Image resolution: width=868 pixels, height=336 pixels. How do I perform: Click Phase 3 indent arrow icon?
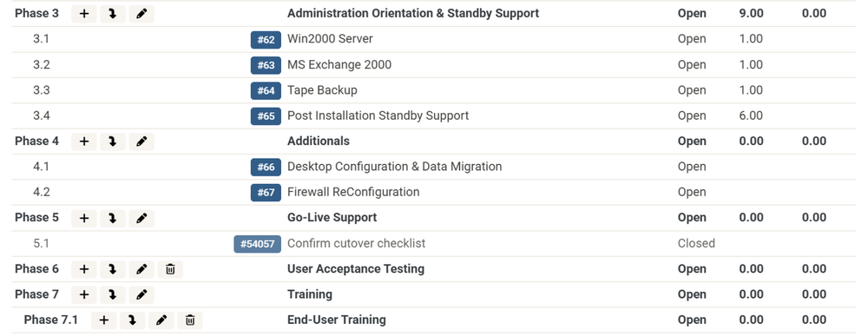[x=113, y=13]
